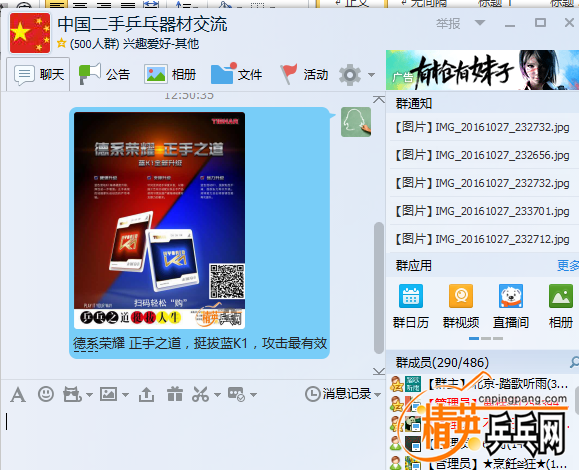Screen dimensions: 579x470
Task: Click the chat vertical scrollbar thumb
Action: tap(379, 288)
